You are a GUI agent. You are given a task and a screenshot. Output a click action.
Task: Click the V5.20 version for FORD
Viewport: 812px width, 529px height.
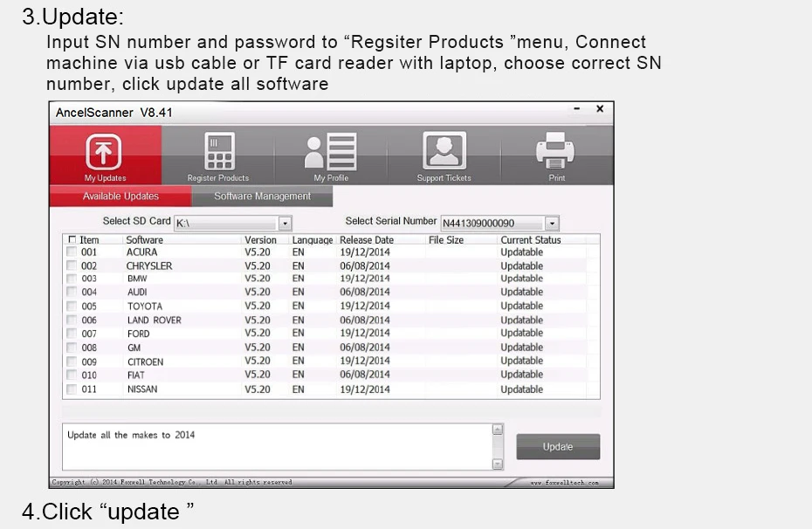pos(258,333)
